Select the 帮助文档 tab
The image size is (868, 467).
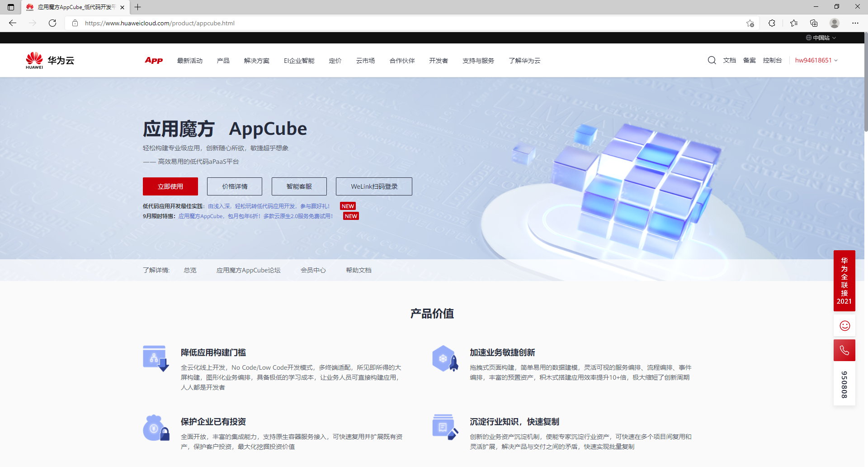pyautogui.click(x=359, y=270)
